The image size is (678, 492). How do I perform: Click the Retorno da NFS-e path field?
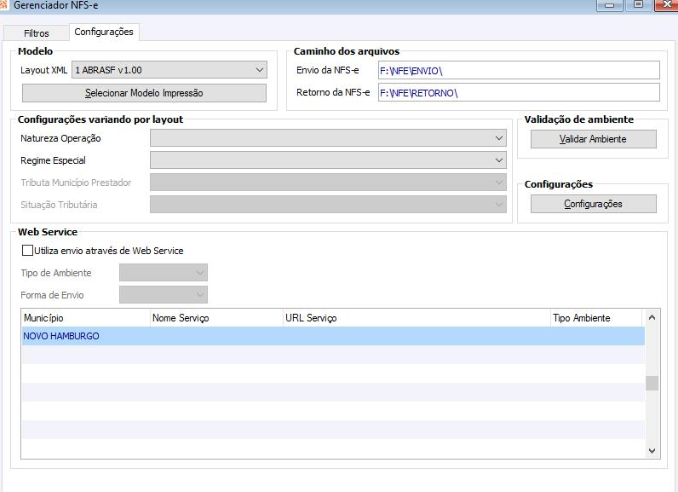click(518, 93)
